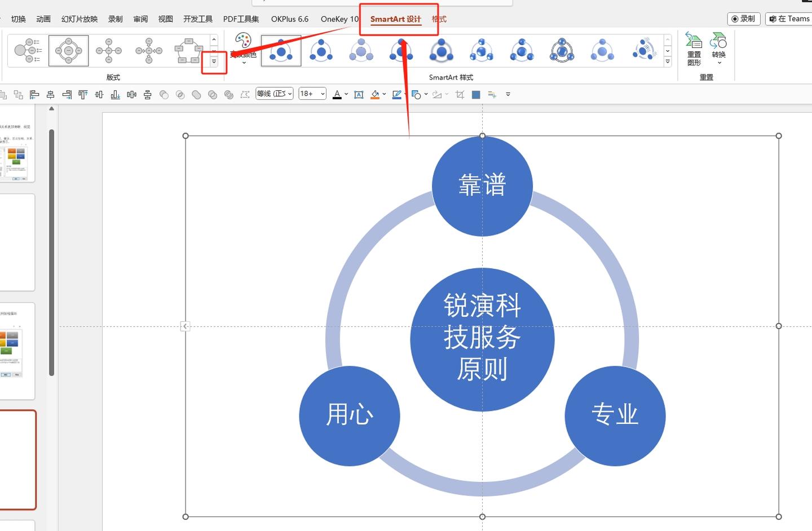Click the shape fill bucket icon
The image size is (812, 531).
point(376,94)
